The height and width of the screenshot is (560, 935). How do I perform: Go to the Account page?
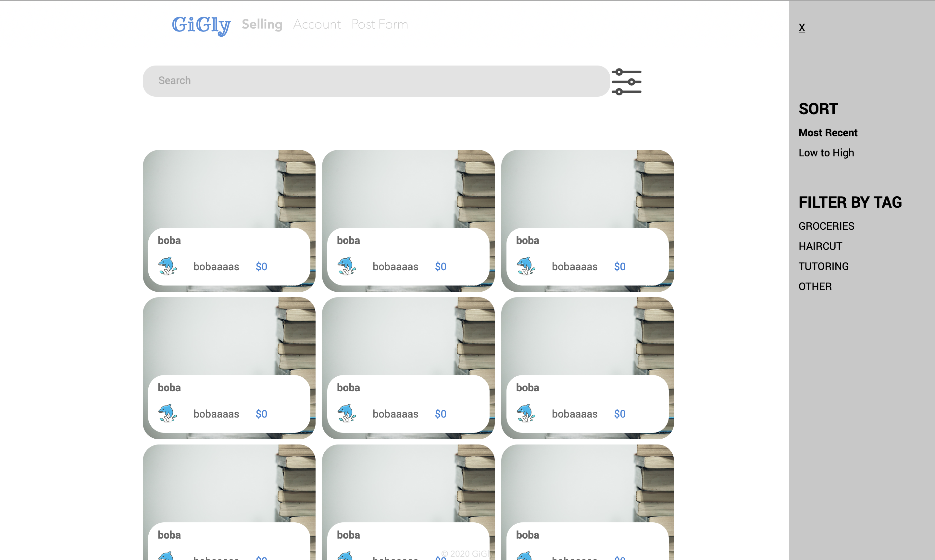pyautogui.click(x=317, y=25)
